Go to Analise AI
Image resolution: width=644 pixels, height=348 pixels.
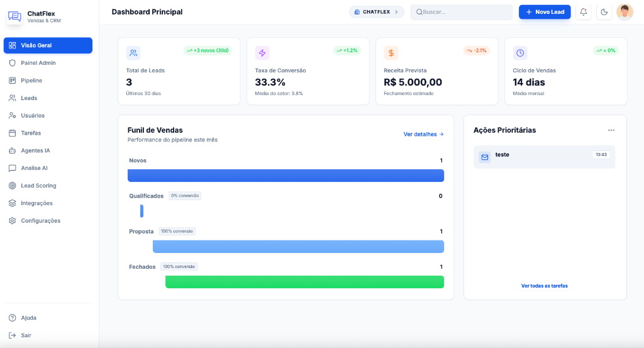48,168
